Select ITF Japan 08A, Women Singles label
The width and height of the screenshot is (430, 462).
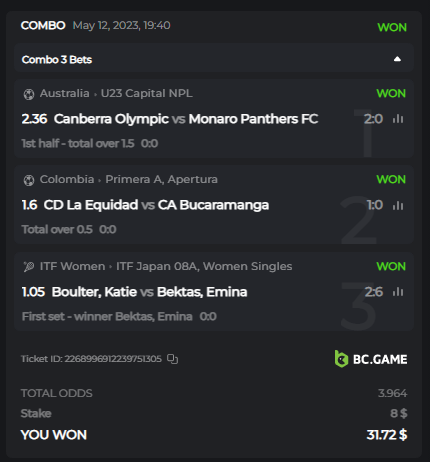(204, 266)
